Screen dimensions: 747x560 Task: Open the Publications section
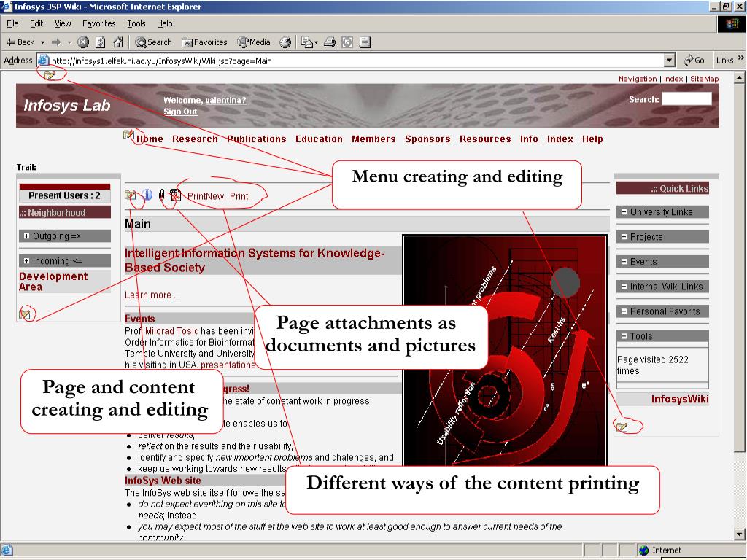[x=256, y=139]
